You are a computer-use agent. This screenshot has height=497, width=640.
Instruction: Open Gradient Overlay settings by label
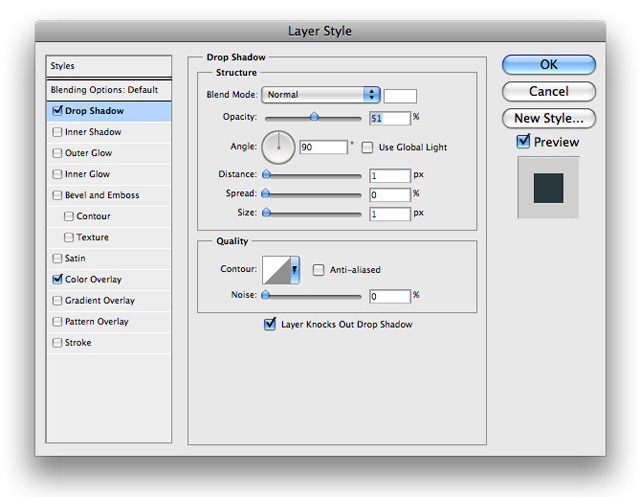pyautogui.click(x=100, y=301)
